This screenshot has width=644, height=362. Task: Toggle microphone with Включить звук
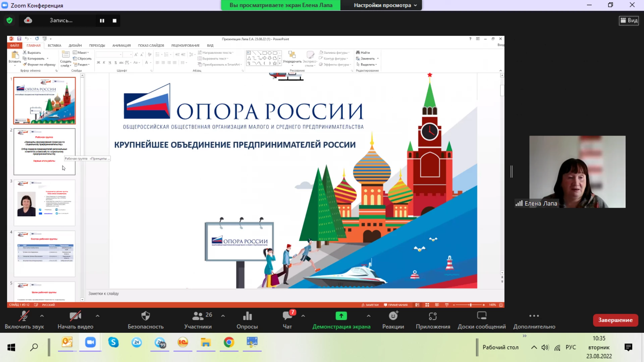pos(24,320)
